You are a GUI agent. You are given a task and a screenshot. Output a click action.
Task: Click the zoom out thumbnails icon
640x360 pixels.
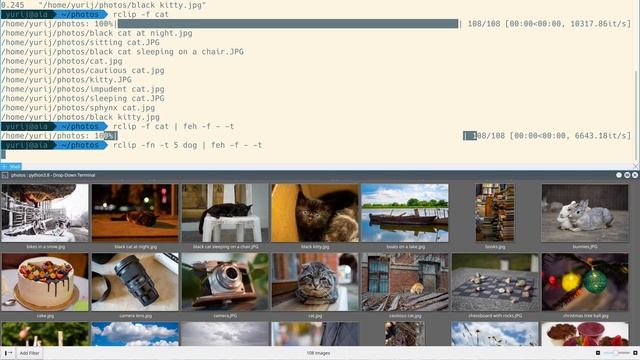[598, 353]
